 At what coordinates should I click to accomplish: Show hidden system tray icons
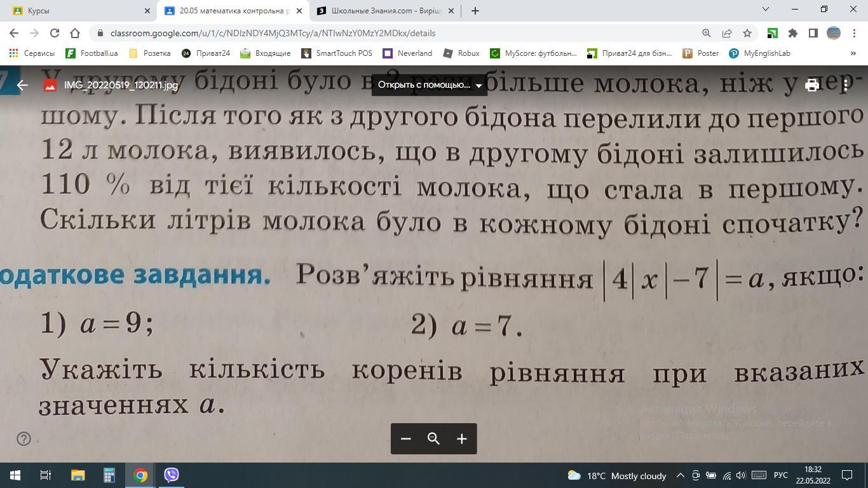(x=680, y=475)
